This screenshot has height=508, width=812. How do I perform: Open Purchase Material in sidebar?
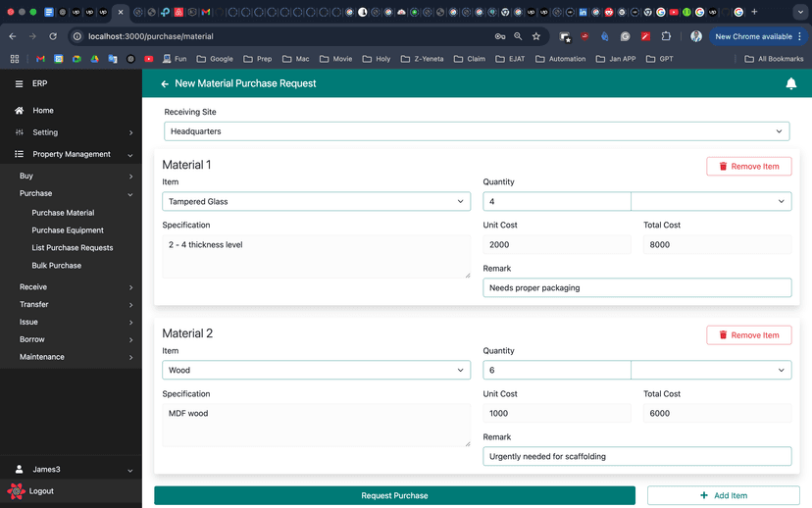coord(63,213)
